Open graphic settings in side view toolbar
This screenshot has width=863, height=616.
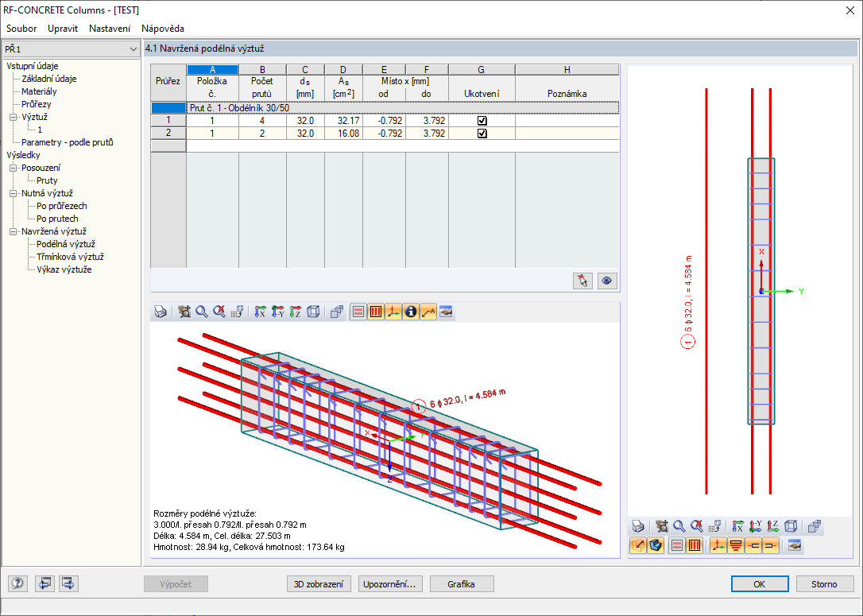coord(794,545)
